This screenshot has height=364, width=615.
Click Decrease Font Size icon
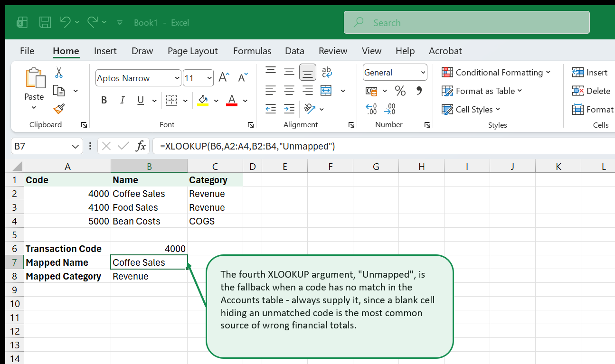[x=243, y=78]
